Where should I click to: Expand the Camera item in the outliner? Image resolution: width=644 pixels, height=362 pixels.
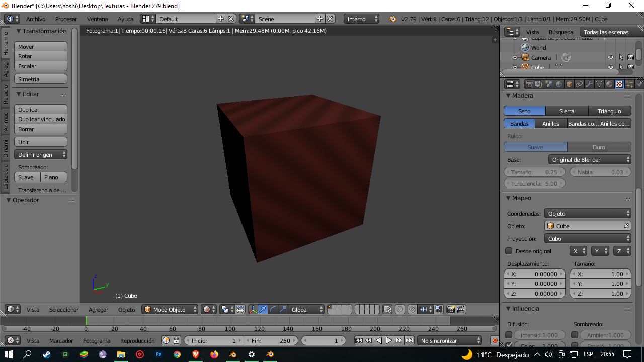[x=515, y=58]
